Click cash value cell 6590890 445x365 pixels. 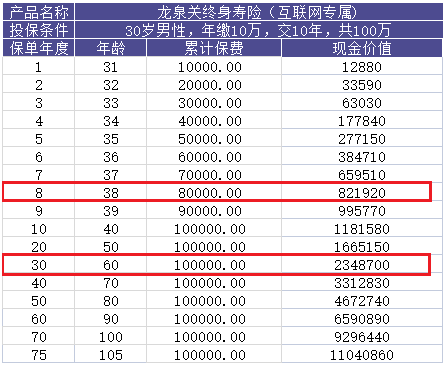[x=362, y=319]
